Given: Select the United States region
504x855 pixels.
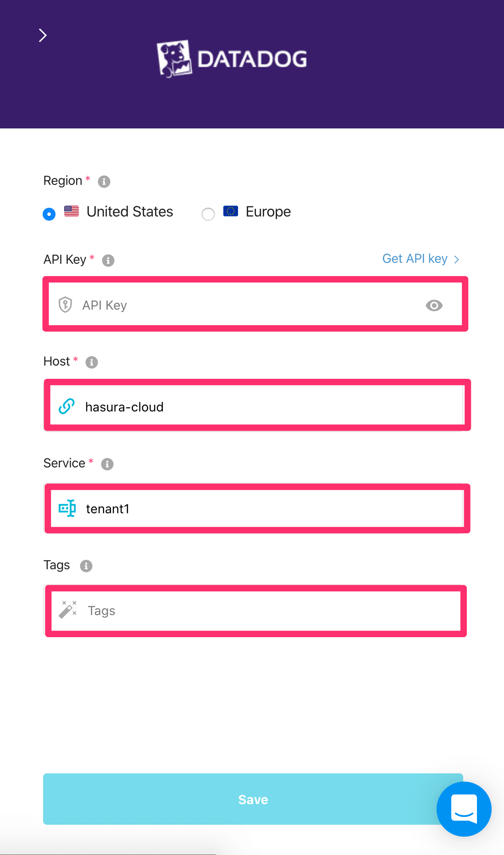Looking at the screenshot, I should (x=49, y=214).
